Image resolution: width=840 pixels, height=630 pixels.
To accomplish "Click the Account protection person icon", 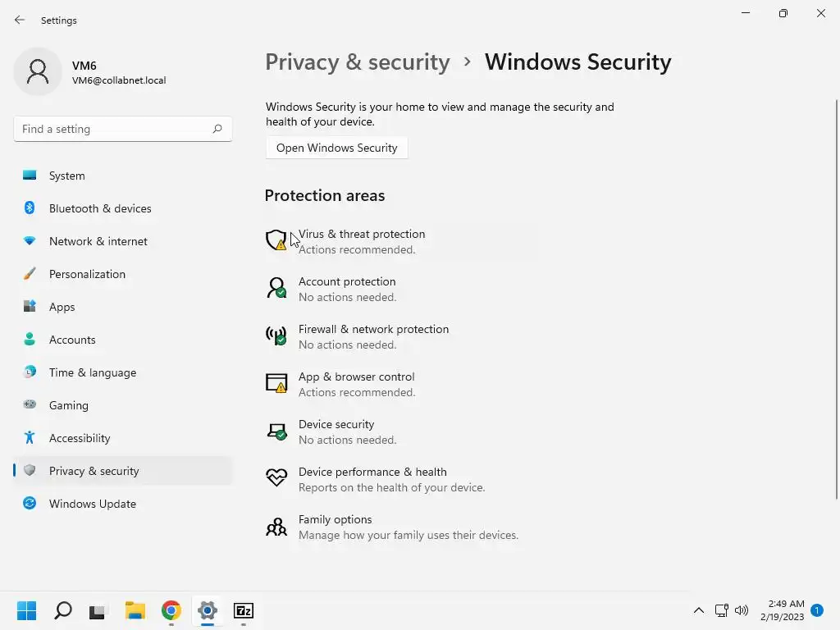I will (x=276, y=288).
